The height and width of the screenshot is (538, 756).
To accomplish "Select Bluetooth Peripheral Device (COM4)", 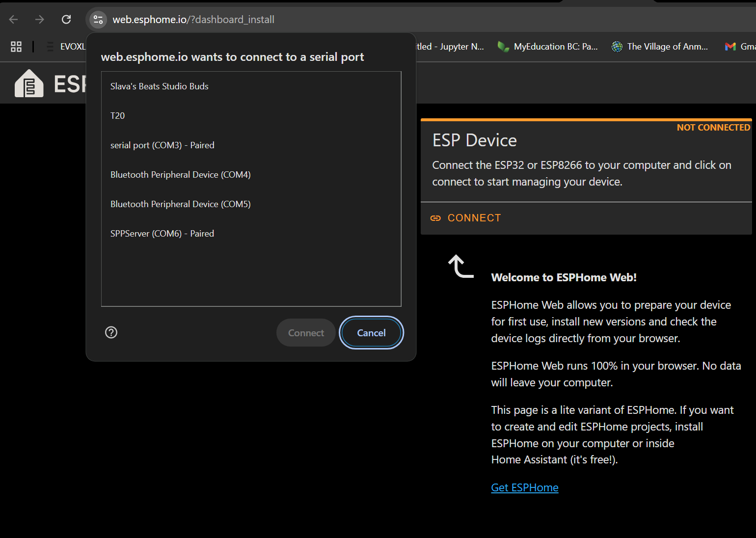I will (x=181, y=175).
